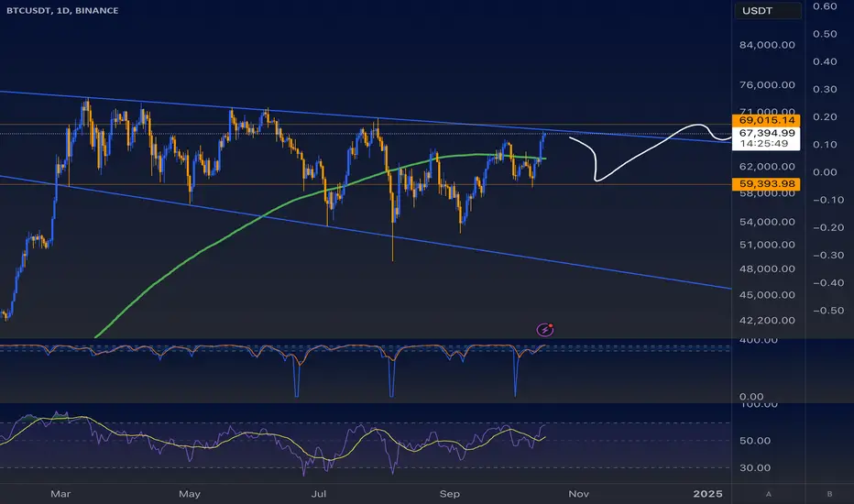Click the 400.00 indicator scale label
The image size is (854, 504).
759,341
